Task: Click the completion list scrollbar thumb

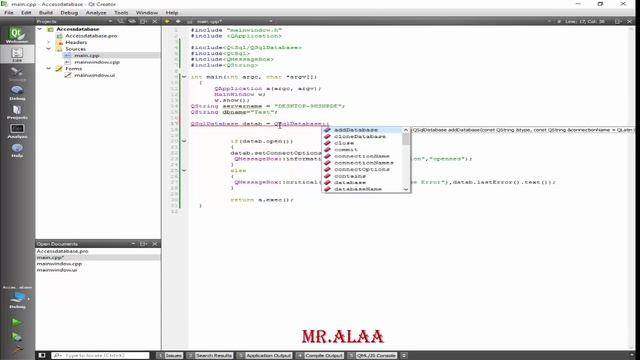Action: (406, 139)
